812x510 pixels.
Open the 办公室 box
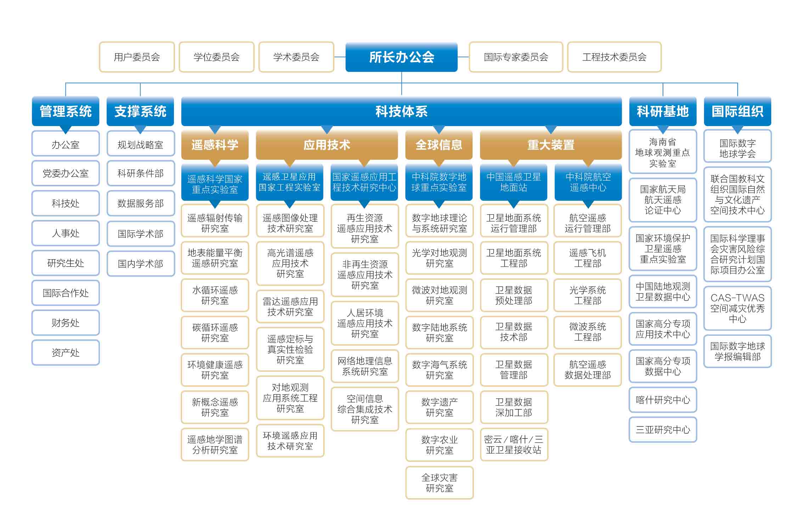66,143
